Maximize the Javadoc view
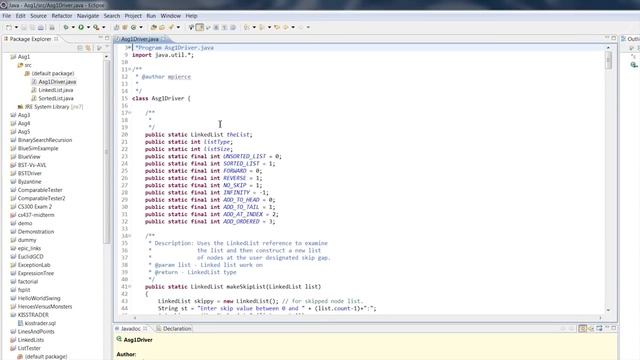Viewport: 640px width, 360px height. click(x=613, y=328)
